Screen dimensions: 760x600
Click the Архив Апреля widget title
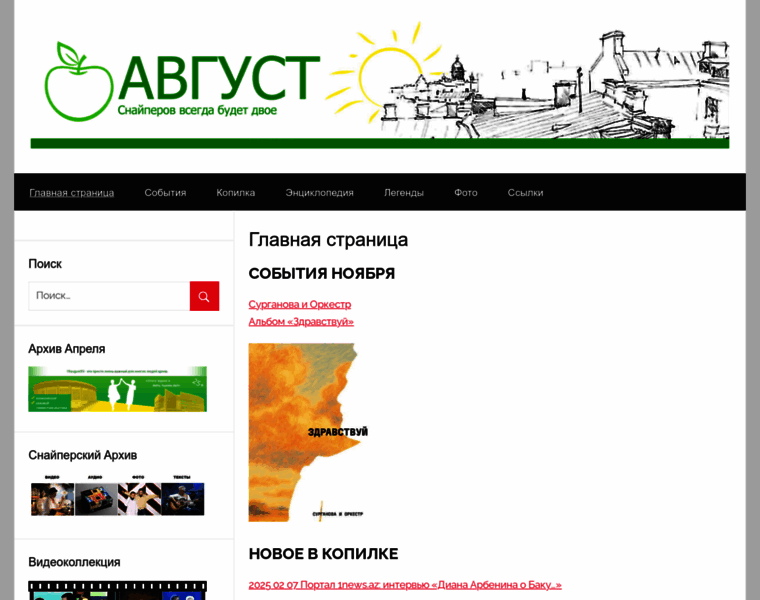pos(66,349)
